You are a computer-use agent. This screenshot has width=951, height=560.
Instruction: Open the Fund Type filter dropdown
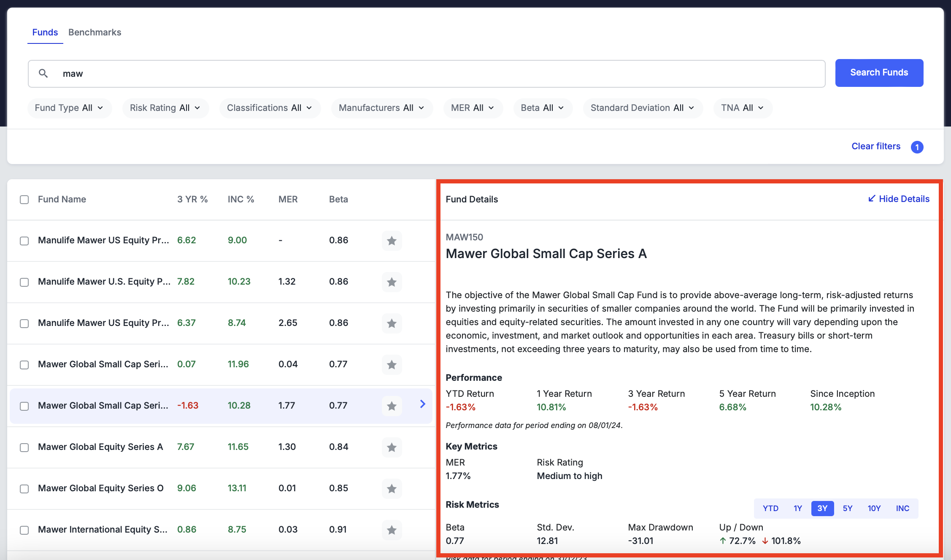coord(70,108)
